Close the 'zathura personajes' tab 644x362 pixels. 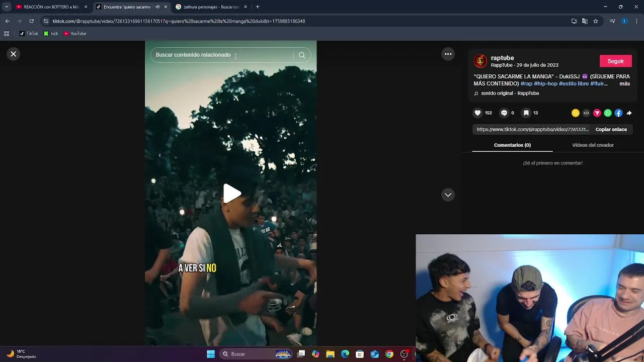pyautogui.click(x=246, y=7)
